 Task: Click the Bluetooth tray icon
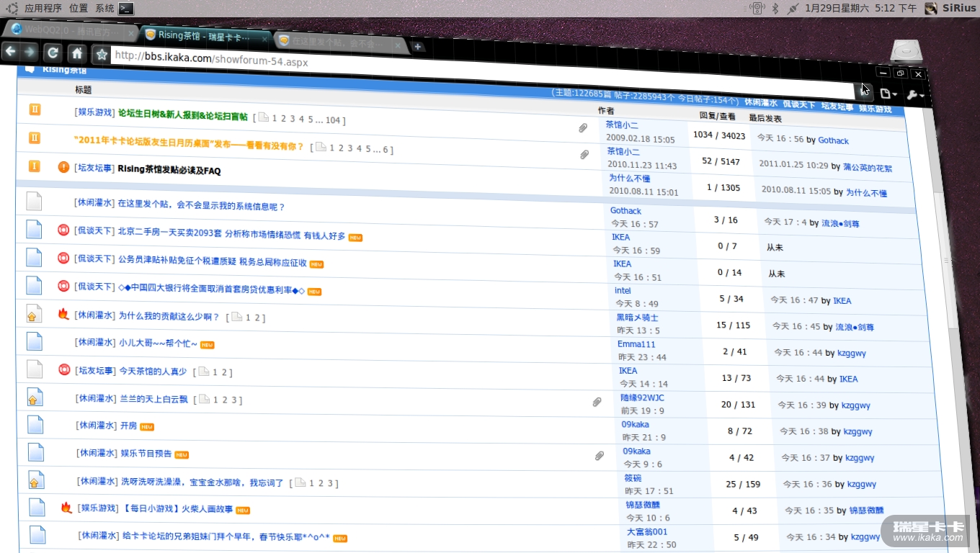(x=775, y=9)
